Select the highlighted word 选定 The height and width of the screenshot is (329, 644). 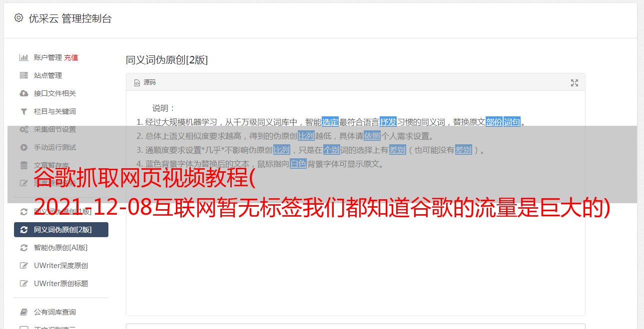pyautogui.click(x=330, y=122)
